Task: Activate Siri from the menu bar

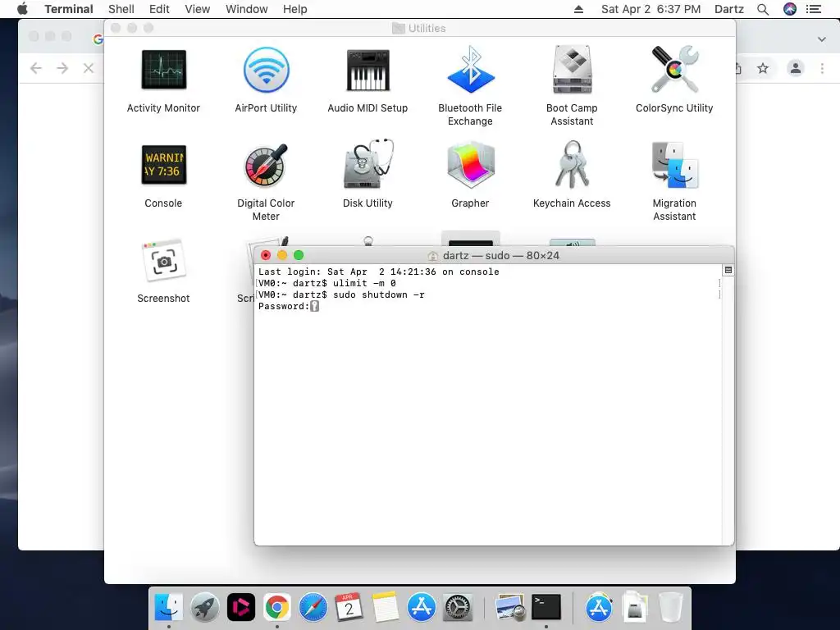Action: [x=790, y=9]
